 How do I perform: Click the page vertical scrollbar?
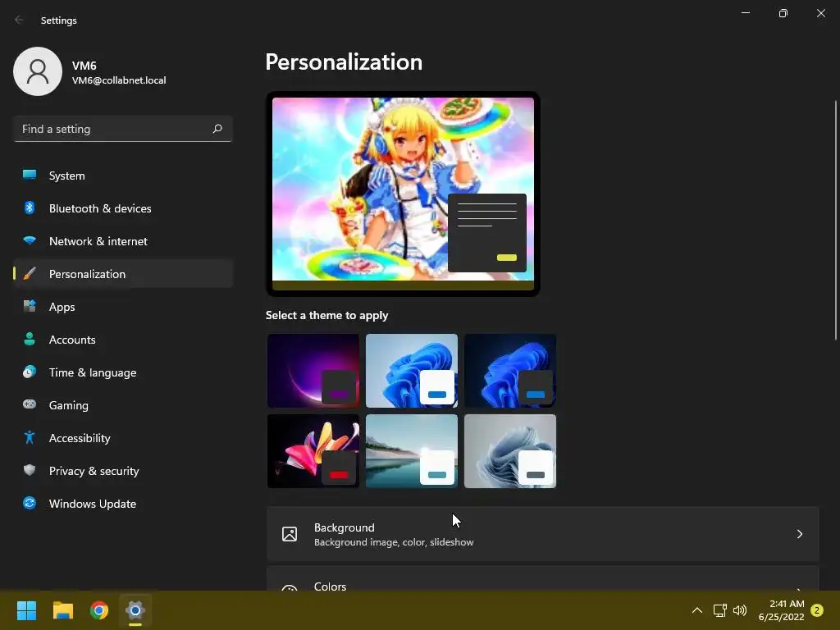[836, 220]
